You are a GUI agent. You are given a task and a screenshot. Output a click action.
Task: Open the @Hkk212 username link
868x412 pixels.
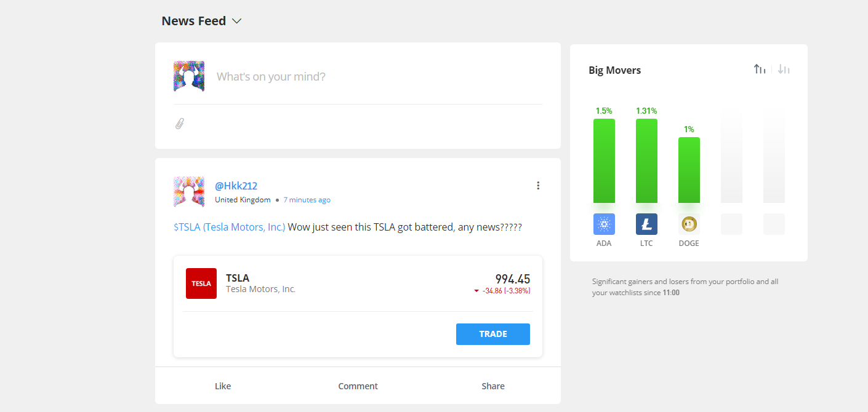(236, 186)
